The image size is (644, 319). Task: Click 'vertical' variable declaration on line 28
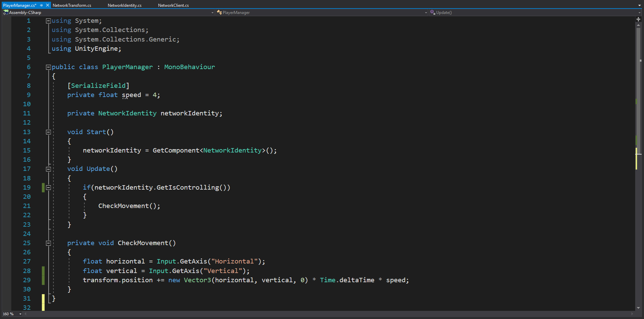pyautogui.click(x=121, y=271)
